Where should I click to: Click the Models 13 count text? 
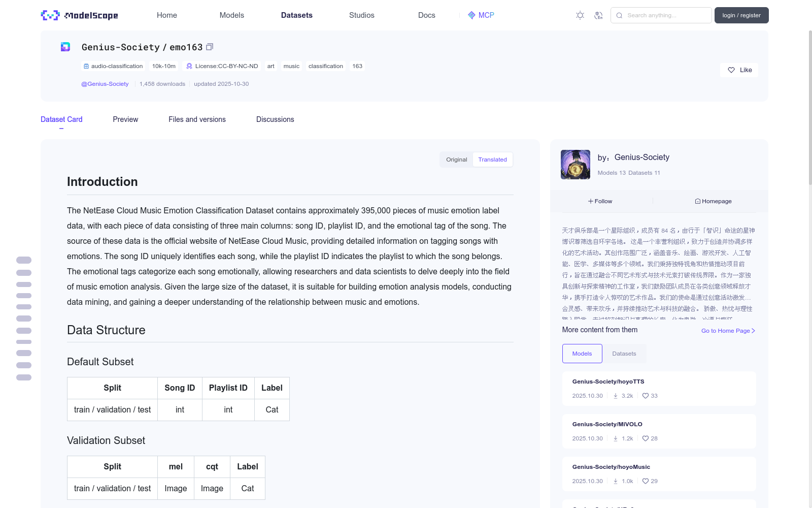[612, 173]
